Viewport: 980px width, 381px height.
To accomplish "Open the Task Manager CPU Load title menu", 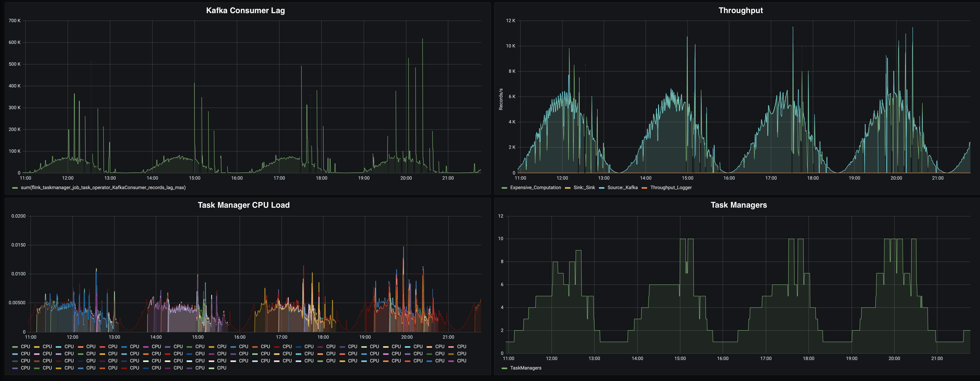I will 244,205.
